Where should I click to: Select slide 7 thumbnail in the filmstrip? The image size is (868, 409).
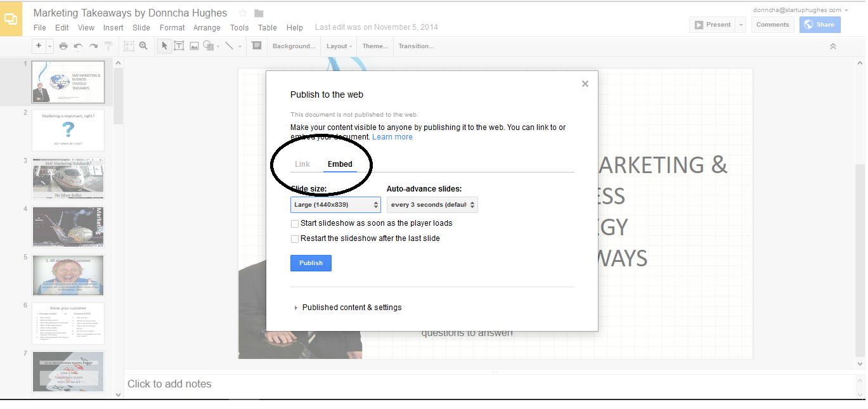coord(68,372)
